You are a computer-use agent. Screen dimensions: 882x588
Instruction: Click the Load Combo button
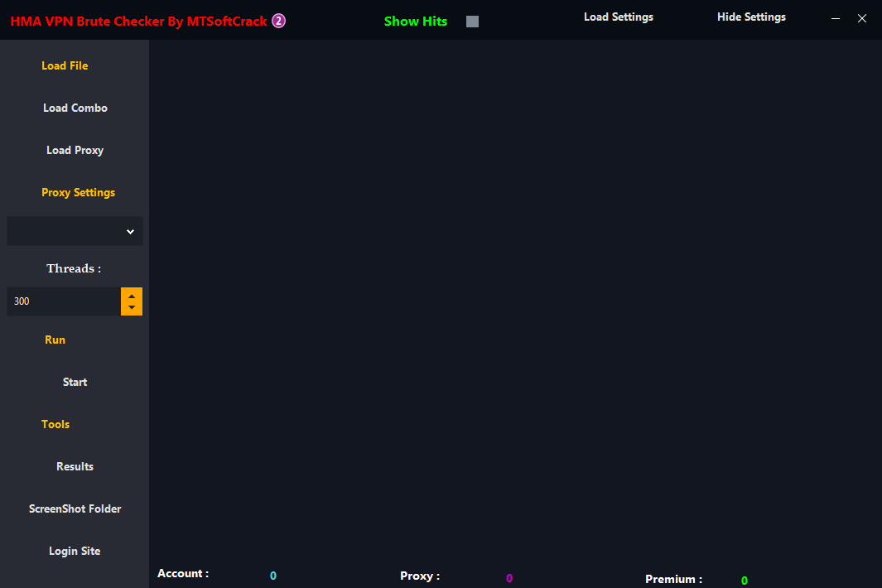pyautogui.click(x=75, y=108)
